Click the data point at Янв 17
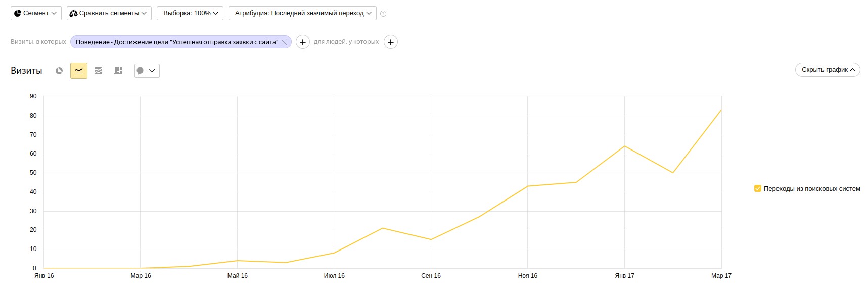This screenshot has height=300, width=868. (625, 146)
